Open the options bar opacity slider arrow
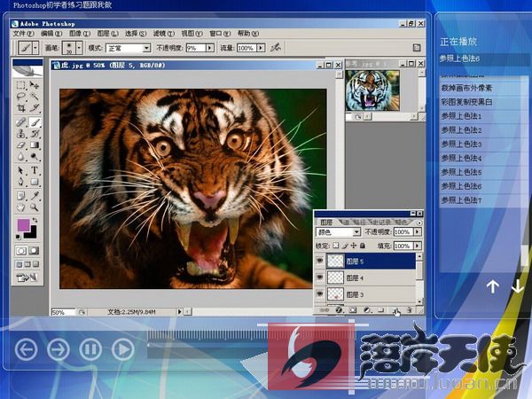Image resolution: width=532 pixels, height=399 pixels. (210, 48)
